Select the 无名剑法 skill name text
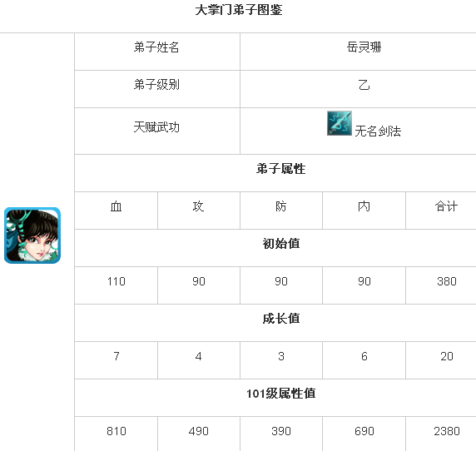Viewport: 476px width, 451px height. [x=378, y=131]
